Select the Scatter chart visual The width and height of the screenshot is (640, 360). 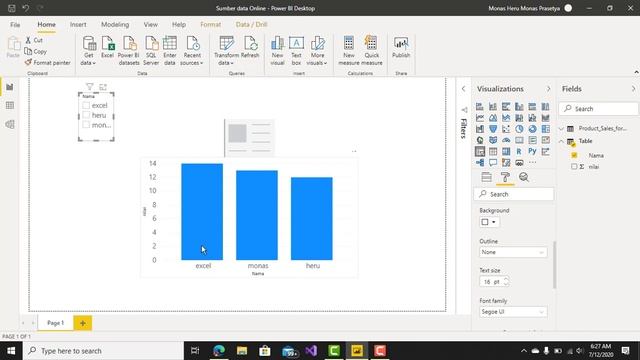coord(506,129)
